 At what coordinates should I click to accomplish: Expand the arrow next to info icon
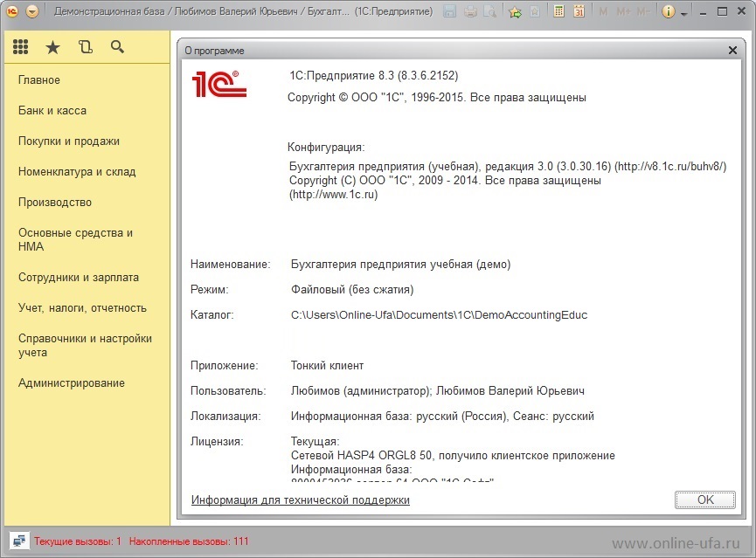(683, 14)
